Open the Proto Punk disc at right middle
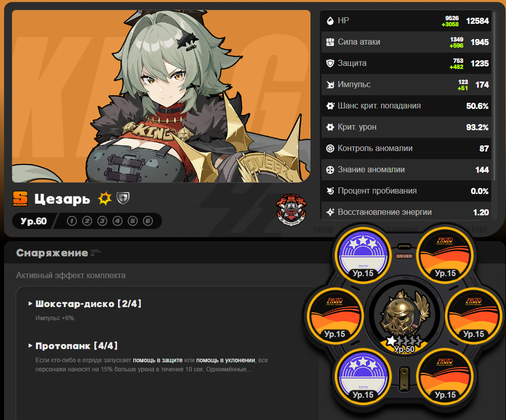 tap(474, 315)
